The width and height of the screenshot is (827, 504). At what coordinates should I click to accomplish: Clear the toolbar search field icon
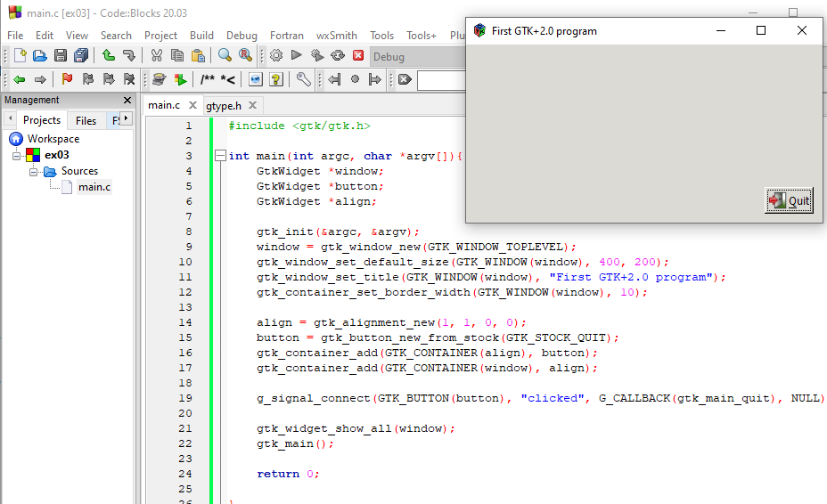click(405, 79)
